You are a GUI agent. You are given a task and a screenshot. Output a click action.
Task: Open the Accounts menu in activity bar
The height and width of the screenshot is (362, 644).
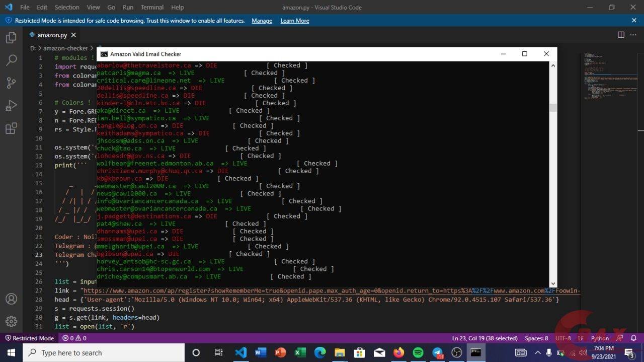tap(11, 299)
